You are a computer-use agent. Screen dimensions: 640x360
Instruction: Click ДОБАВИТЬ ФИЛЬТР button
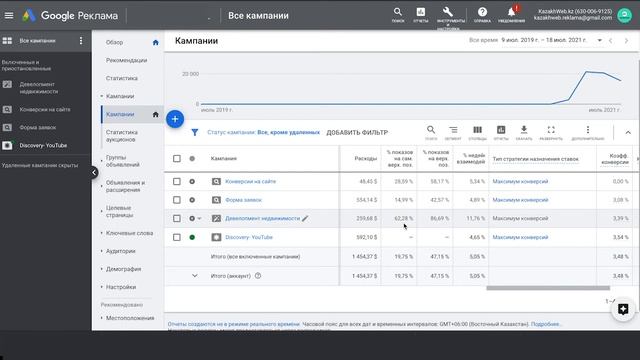click(x=357, y=133)
